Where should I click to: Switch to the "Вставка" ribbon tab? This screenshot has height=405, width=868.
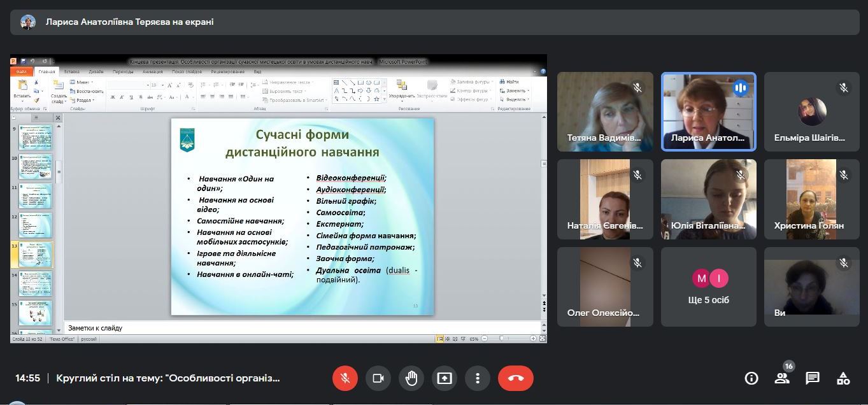72,72
